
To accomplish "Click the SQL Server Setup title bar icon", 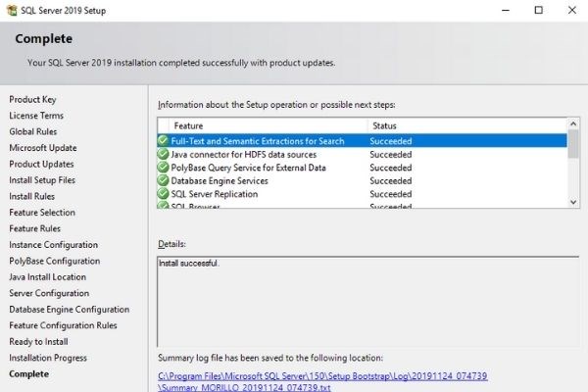I will click(12, 10).
